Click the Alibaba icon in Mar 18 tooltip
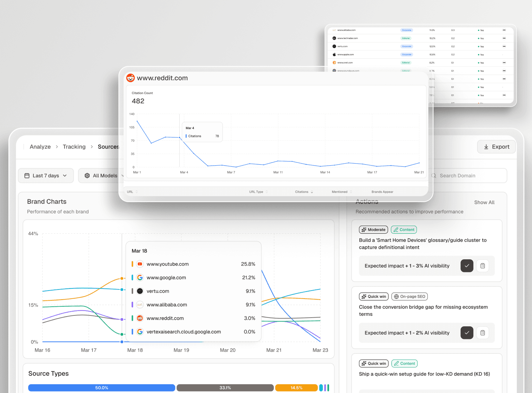Screen dimensions: 532x393 [140, 305]
